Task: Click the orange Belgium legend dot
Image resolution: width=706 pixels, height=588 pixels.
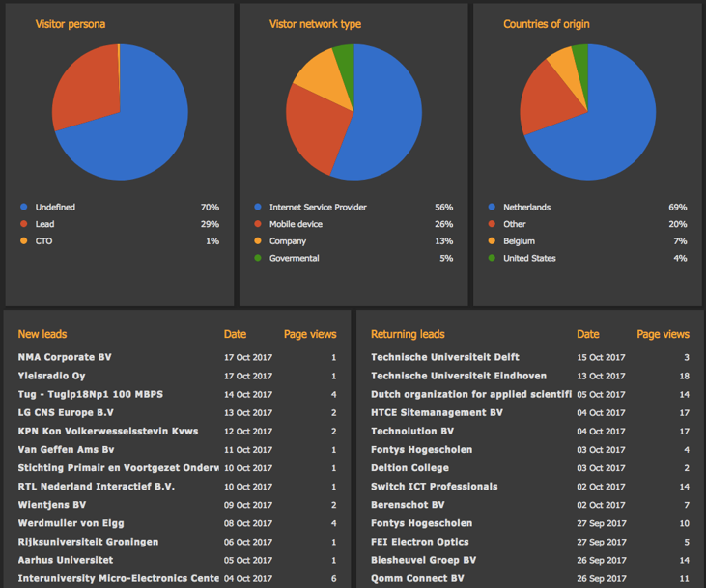Action: [x=492, y=241]
